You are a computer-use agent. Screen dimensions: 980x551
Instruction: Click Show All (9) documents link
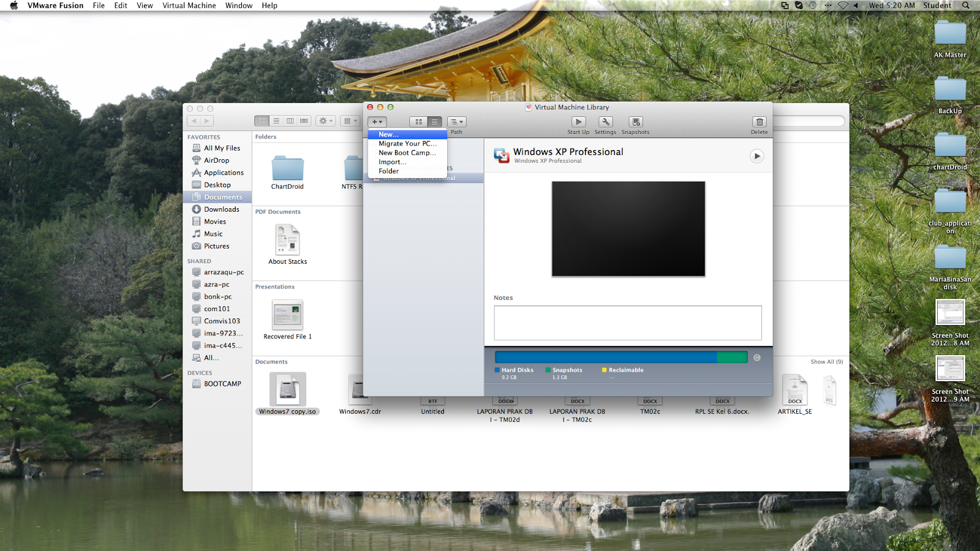tap(827, 362)
